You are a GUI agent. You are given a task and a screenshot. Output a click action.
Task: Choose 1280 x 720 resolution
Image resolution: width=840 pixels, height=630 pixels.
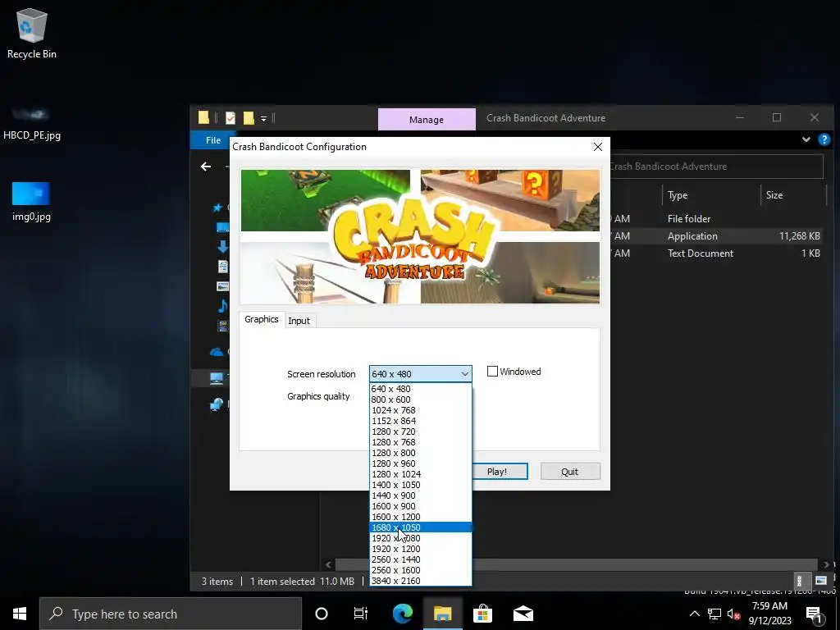point(421,431)
